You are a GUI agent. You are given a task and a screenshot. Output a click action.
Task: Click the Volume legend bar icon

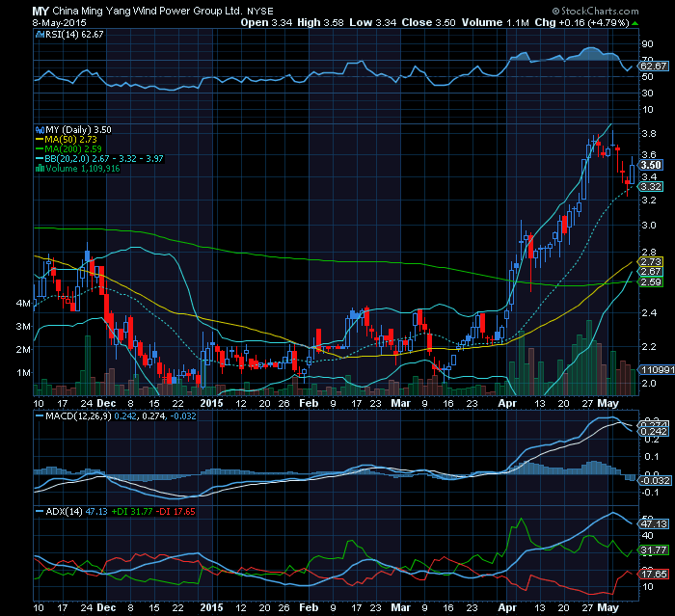pyautogui.click(x=40, y=169)
